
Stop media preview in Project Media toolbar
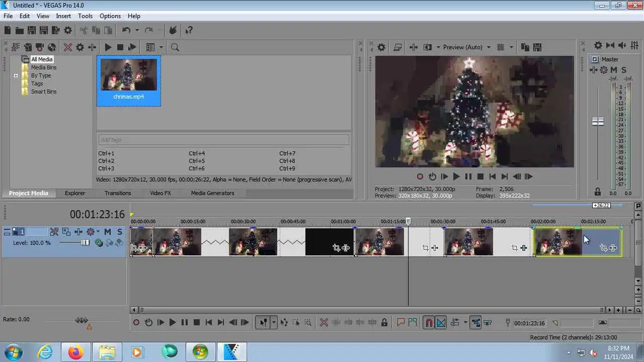coord(120,47)
